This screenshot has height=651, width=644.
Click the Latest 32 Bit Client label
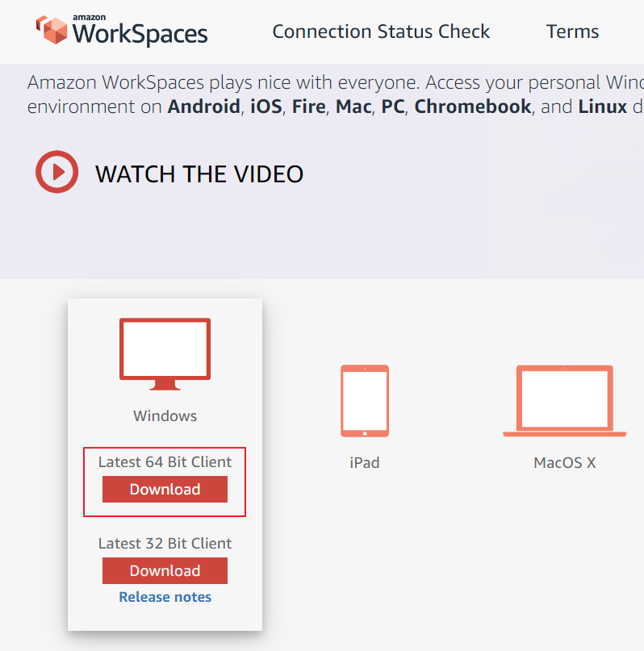coord(165,543)
